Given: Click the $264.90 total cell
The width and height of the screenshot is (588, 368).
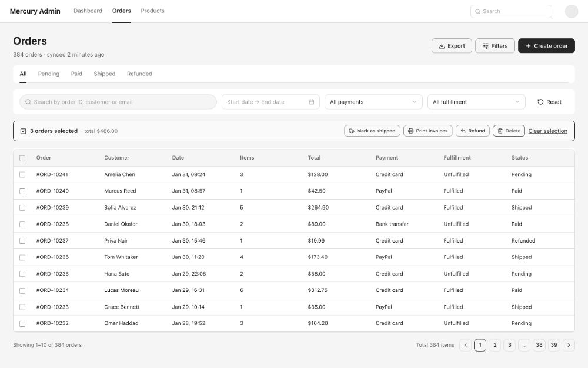Looking at the screenshot, I should [x=318, y=207].
